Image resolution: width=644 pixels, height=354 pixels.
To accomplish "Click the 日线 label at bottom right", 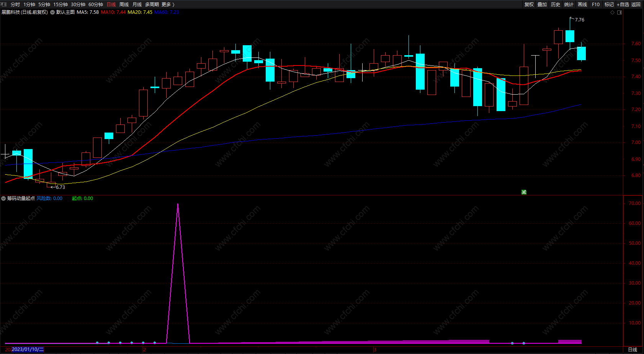I will 633,349.
